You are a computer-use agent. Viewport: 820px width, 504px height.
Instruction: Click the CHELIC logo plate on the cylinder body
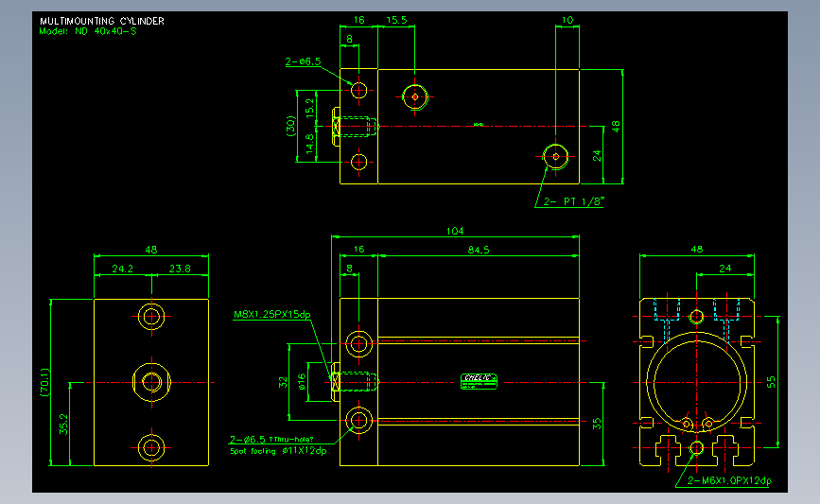pyautogui.click(x=479, y=382)
